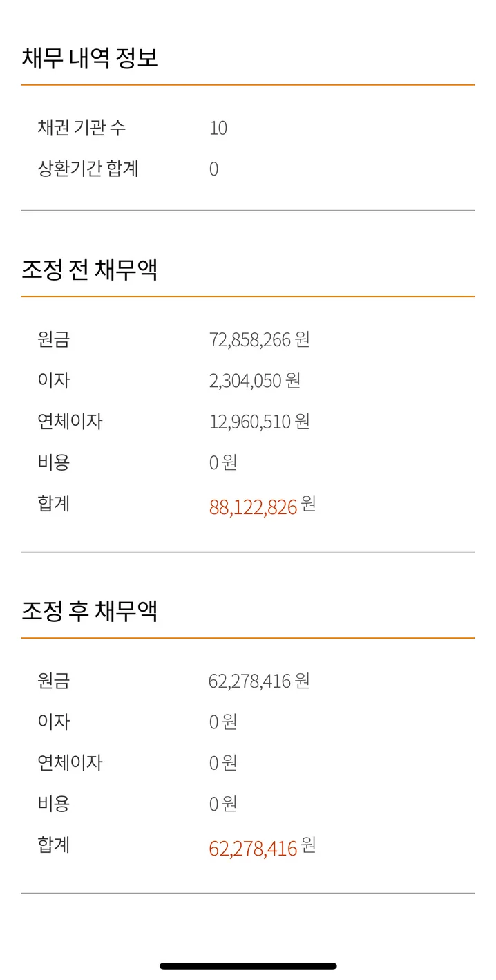Tap the red total 62,278,416
This screenshot has width=496, height=980.
(x=253, y=849)
